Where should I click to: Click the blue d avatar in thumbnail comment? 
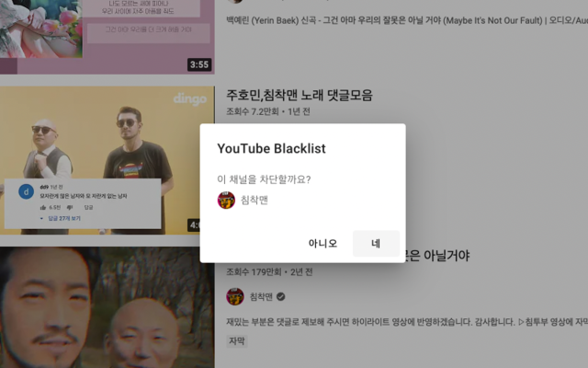27,191
